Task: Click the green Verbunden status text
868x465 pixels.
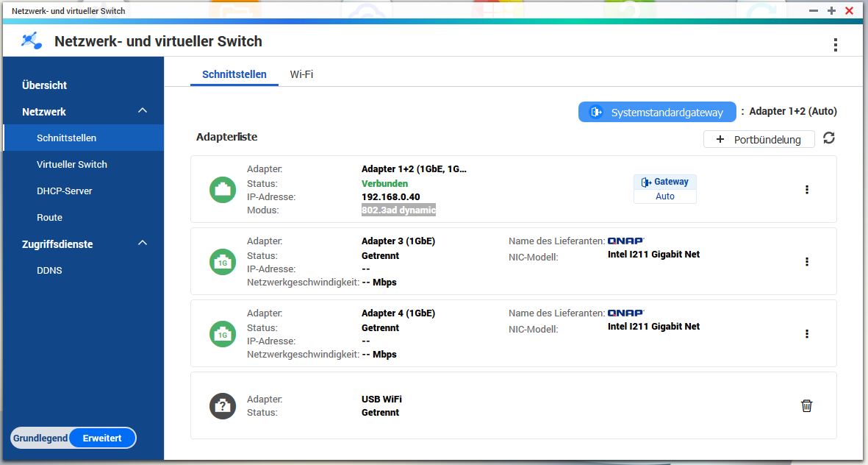Action: (x=384, y=183)
